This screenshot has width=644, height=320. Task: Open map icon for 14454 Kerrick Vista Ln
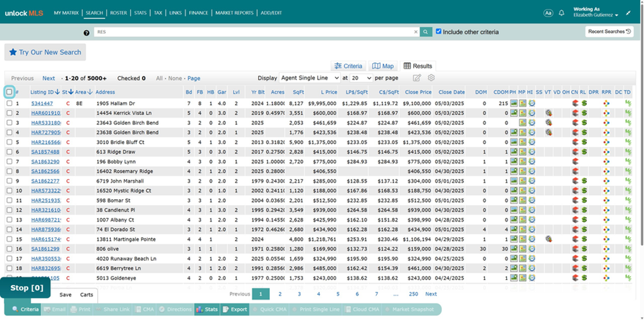tap(523, 113)
